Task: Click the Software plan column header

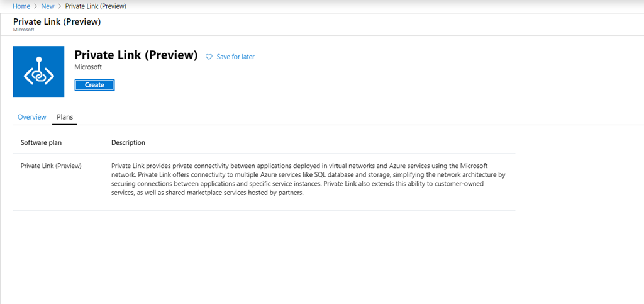Action: point(42,142)
